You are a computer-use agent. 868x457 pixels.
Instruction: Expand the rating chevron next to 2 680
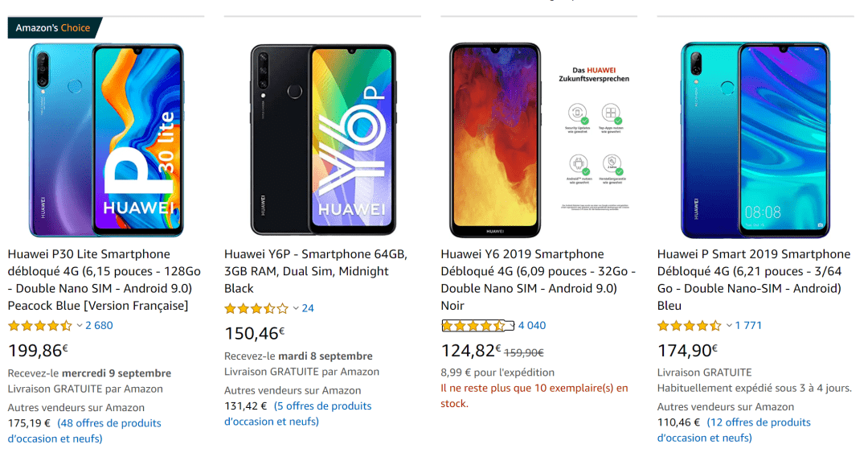pyautogui.click(x=80, y=326)
